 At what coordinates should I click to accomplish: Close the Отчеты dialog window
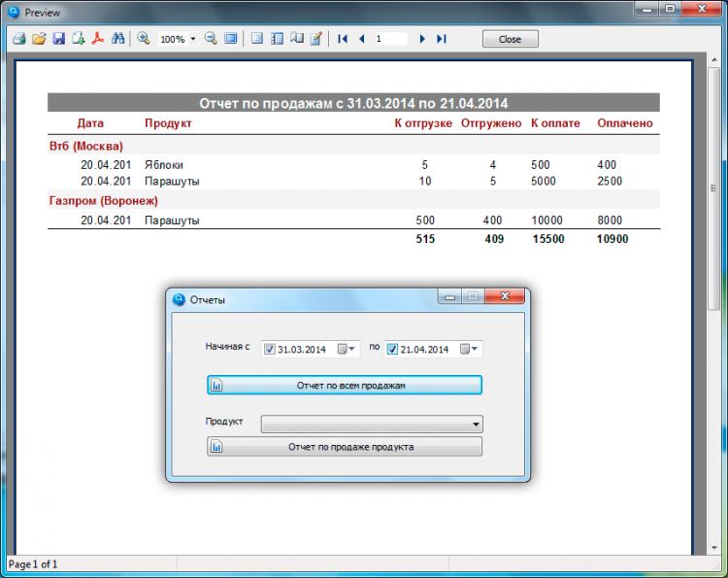505,296
